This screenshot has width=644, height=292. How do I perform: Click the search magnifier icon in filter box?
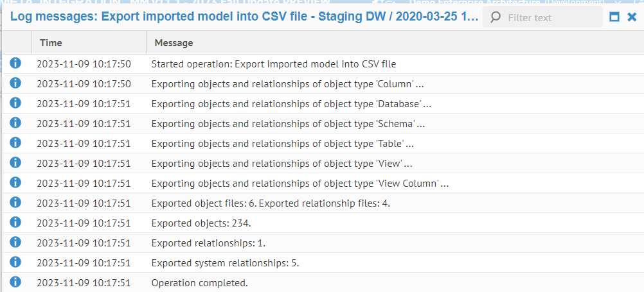[495, 17]
